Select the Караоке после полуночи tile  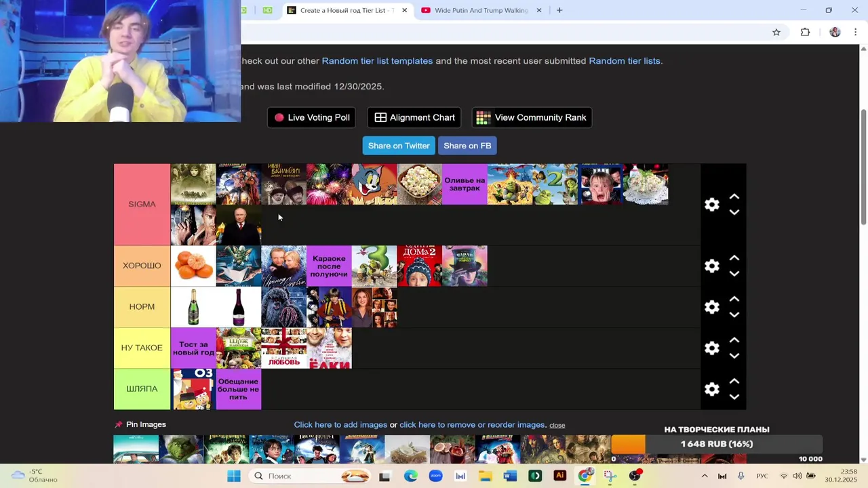click(x=329, y=266)
